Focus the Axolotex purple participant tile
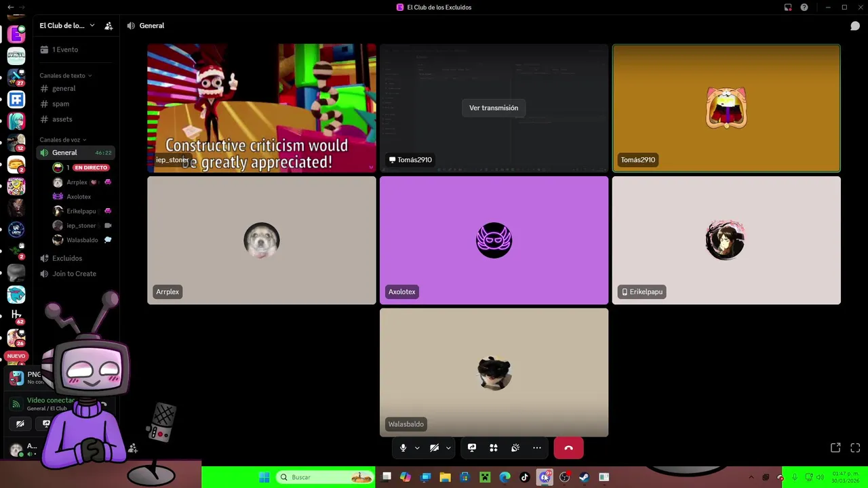Image resolution: width=868 pixels, height=488 pixels. 494,241
